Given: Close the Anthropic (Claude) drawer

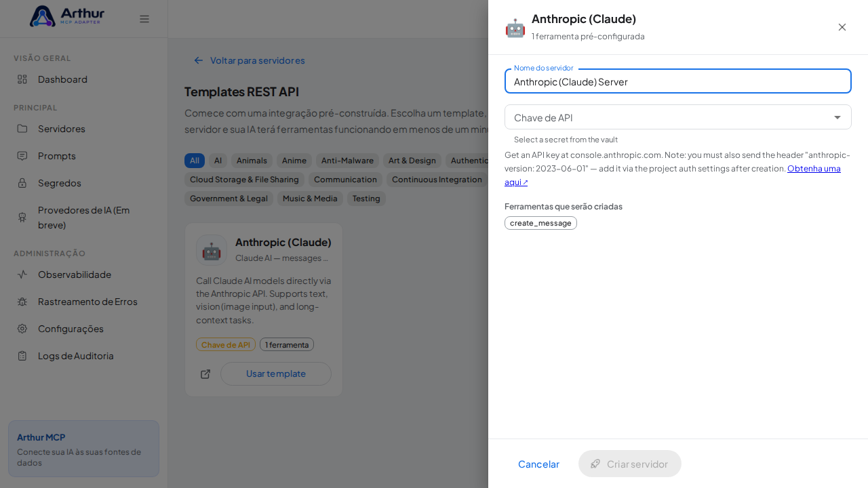Looking at the screenshot, I should 842,27.
